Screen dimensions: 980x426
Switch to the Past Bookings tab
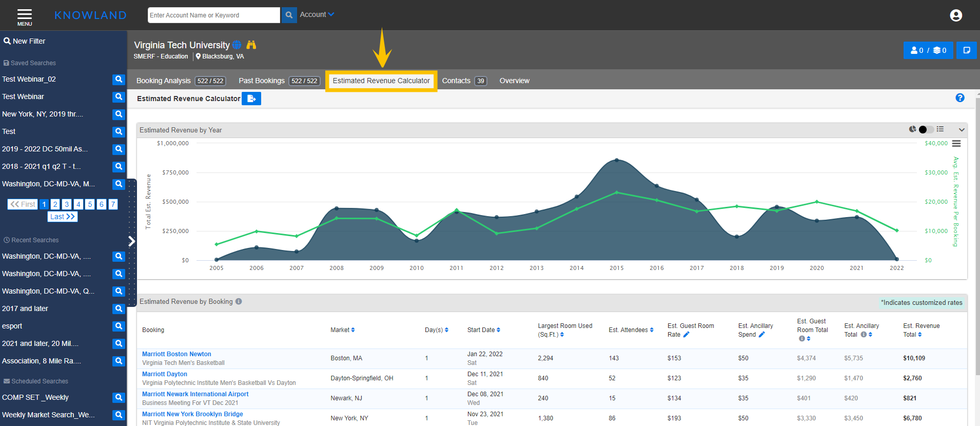point(262,81)
